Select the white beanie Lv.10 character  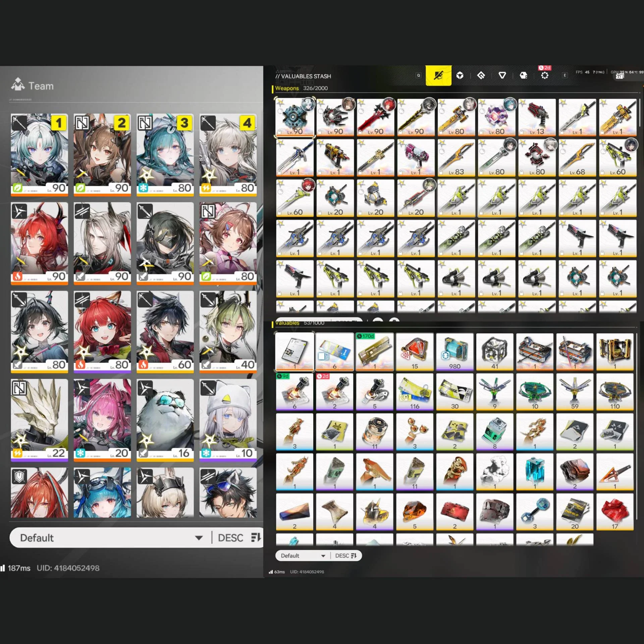coord(228,420)
